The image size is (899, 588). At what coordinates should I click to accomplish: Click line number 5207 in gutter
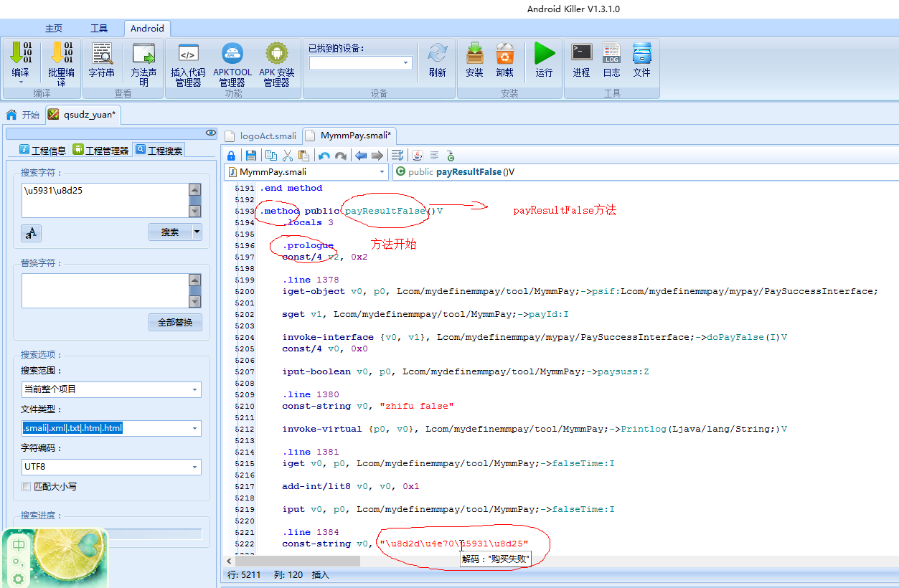coord(245,371)
